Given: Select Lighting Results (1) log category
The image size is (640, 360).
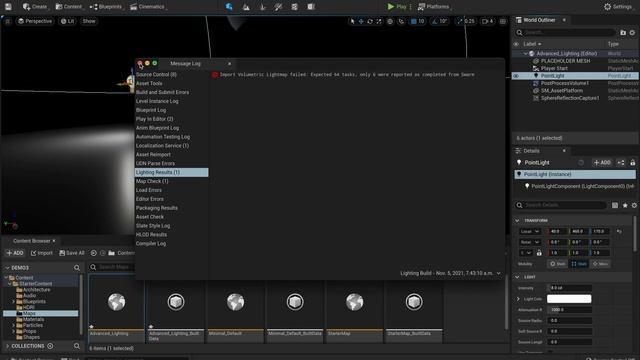Looking at the screenshot, I should point(171,172).
